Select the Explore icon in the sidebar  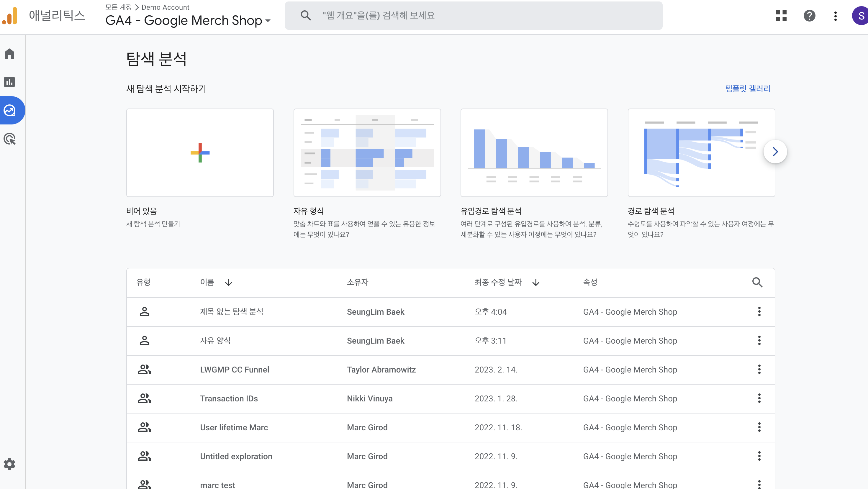tap(9, 110)
